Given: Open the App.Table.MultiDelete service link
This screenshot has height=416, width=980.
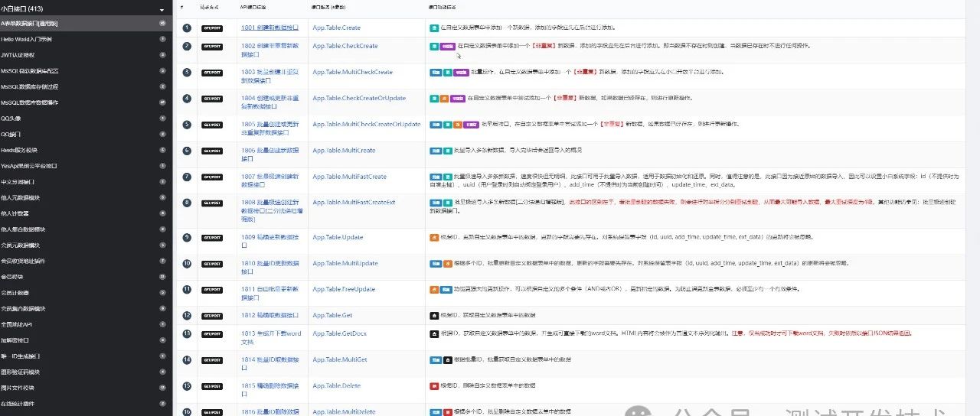Looking at the screenshot, I should coord(344,411).
